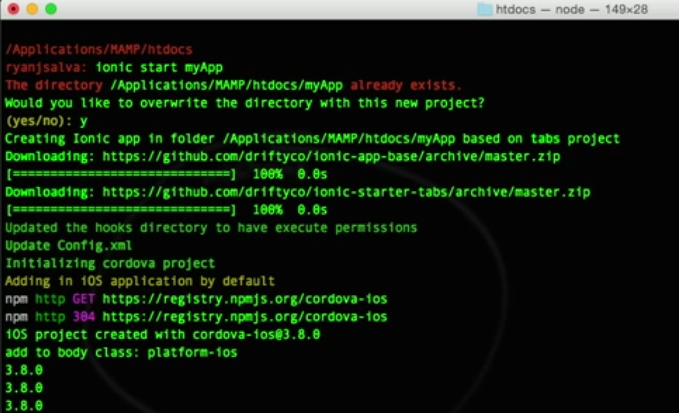Click the window title 'htdocs — node — 149×28'
The height and width of the screenshot is (413, 679).
tap(572, 9)
